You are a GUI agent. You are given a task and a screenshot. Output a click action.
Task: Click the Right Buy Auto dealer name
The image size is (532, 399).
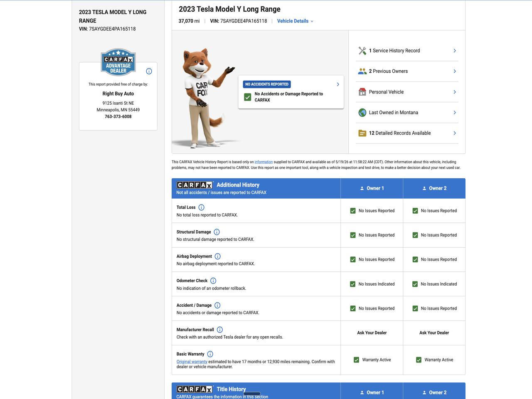118,94
